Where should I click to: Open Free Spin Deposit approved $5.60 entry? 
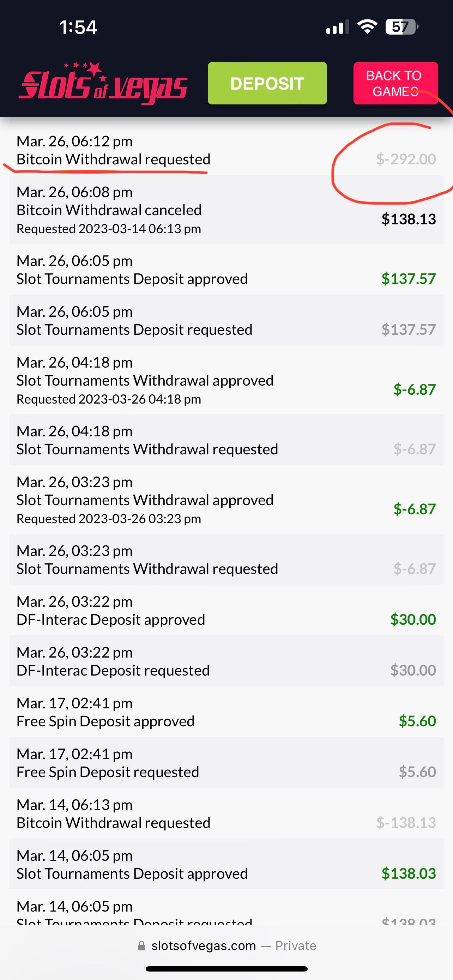click(x=226, y=712)
